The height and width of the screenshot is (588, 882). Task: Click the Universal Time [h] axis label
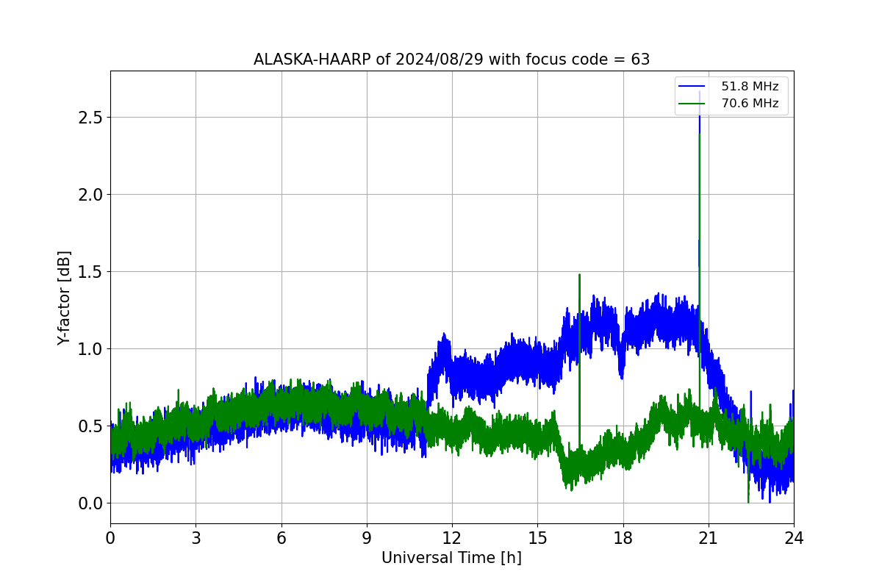point(451,558)
